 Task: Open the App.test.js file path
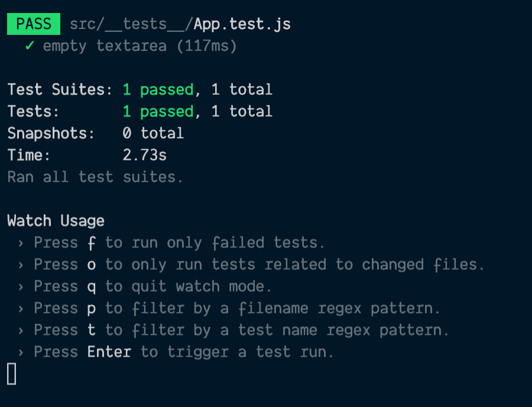pyautogui.click(x=242, y=24)
